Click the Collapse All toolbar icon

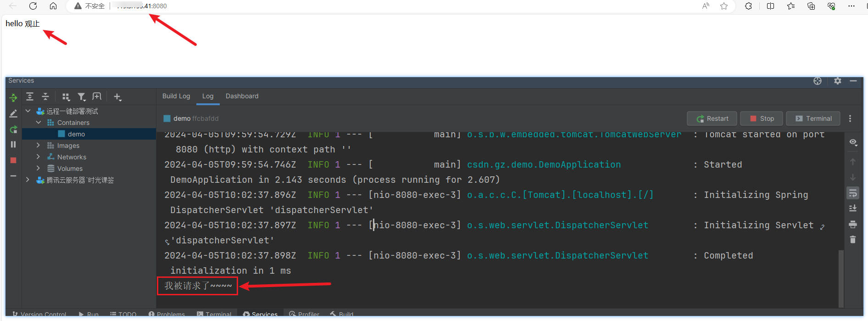point(45,96)
